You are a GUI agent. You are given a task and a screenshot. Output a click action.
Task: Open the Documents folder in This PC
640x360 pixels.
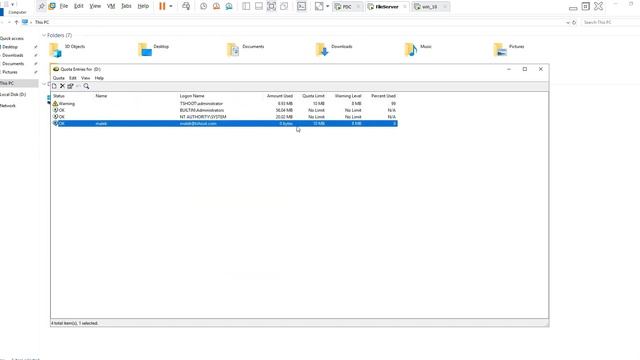coord(245,49)
